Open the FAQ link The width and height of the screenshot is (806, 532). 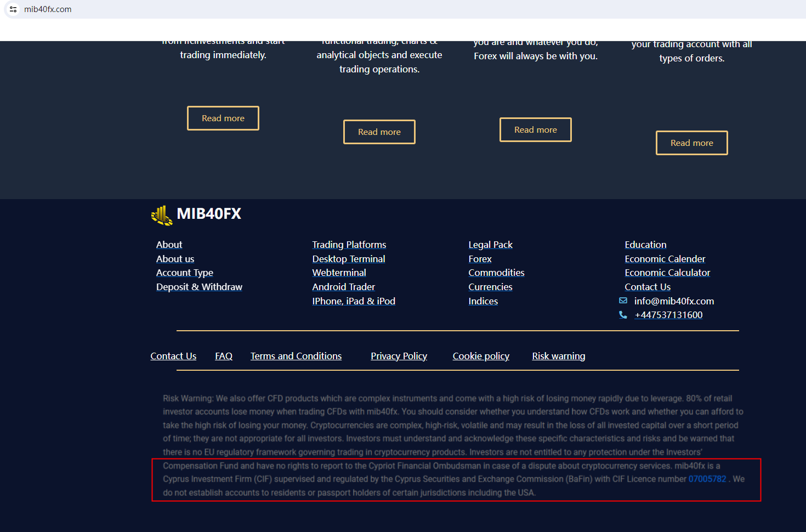[x=224, y=356]
